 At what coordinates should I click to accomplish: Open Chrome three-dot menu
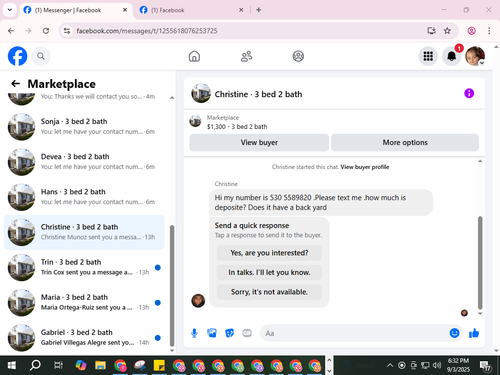pos(489,31)
